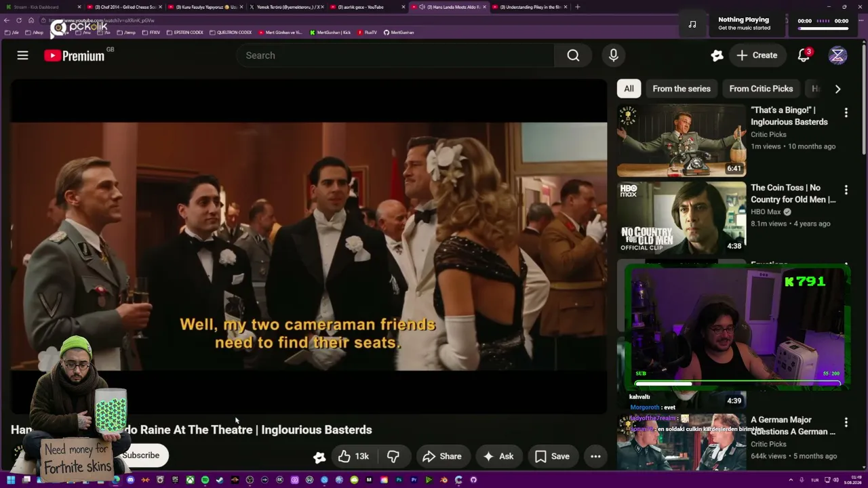The image size is (868, 488).
Task: Open The Coin Toss video title
Action: 793,193
